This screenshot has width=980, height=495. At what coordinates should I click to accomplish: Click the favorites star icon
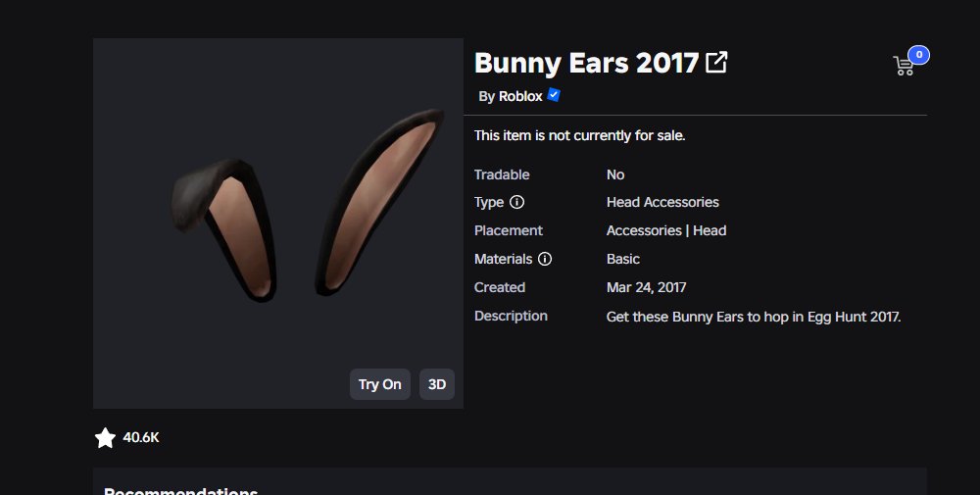(105, 437)
